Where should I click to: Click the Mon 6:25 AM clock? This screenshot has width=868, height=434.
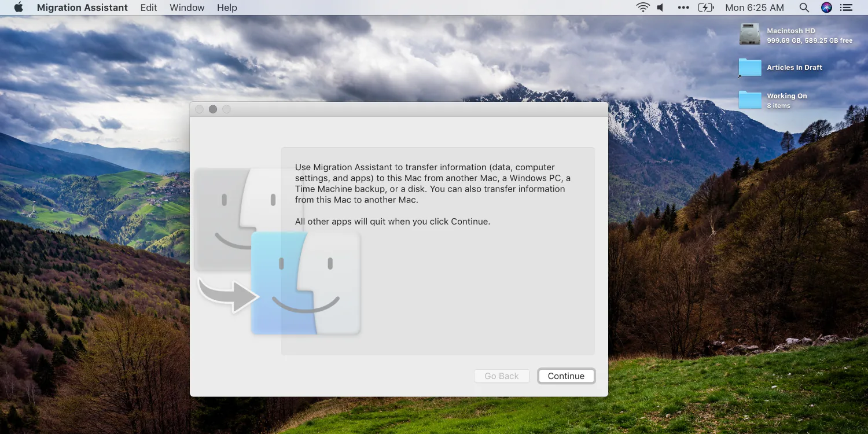pos(755,8)
